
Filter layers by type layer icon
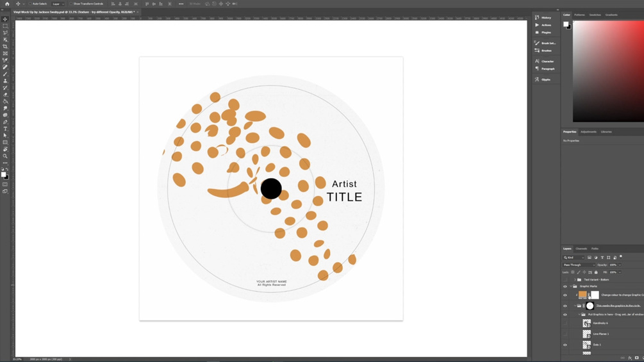[602, 258]
